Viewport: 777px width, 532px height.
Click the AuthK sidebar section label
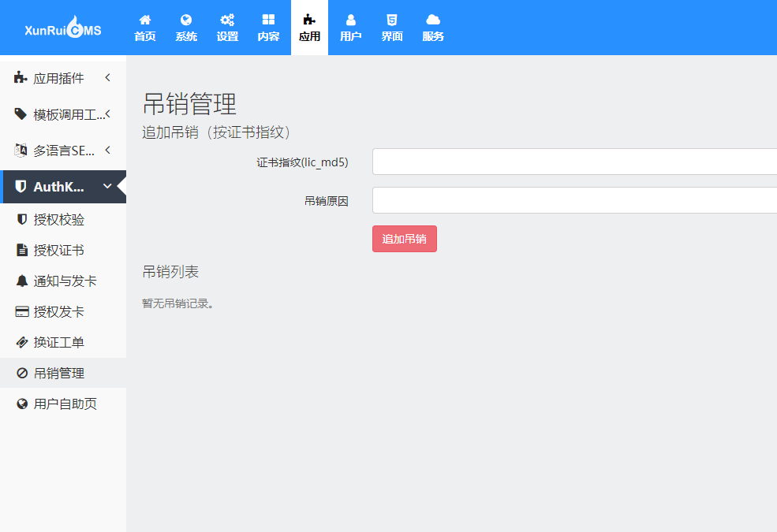pos(58,187)
